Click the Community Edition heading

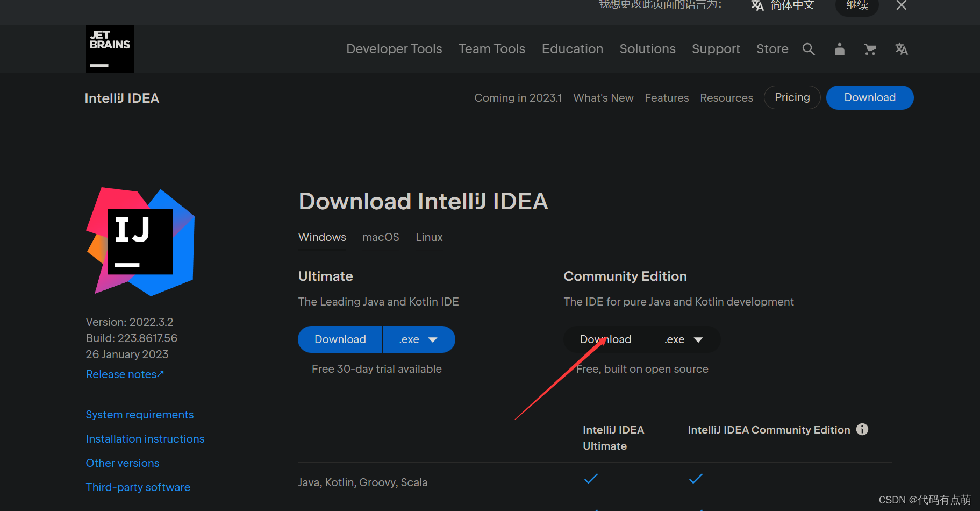(x=625, y=276)
